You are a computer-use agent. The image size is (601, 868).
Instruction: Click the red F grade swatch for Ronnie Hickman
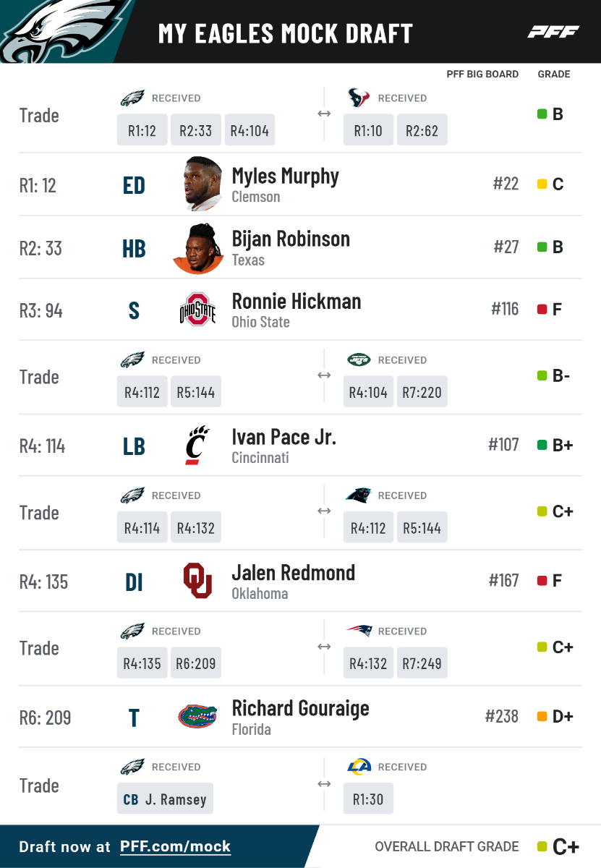tap(542, 310)
